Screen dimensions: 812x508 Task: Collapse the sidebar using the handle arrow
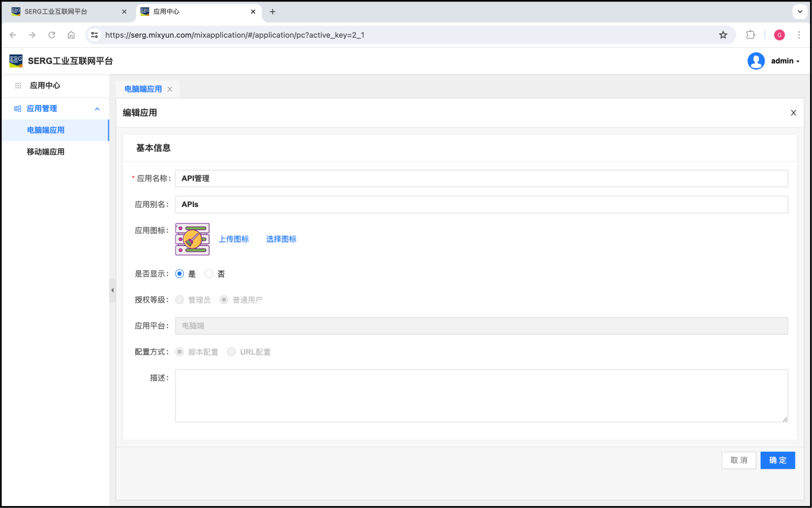112,290
